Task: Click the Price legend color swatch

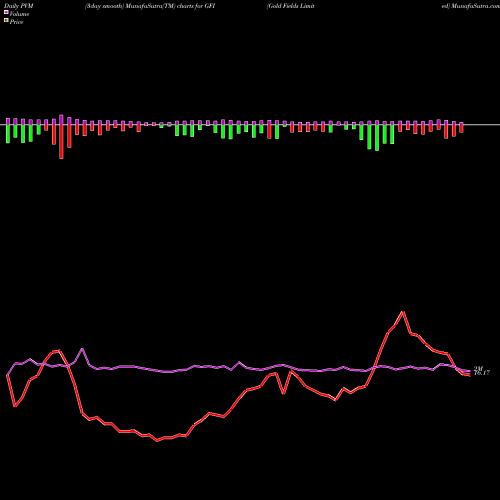Action: click(6, 21)
